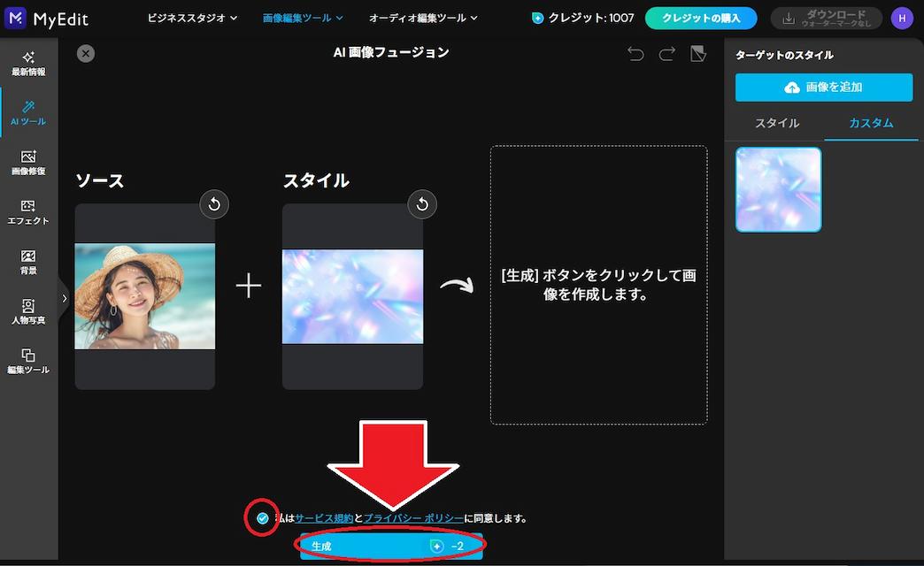Expand the 画像編集ツール dropdown menu
Viewport: 924px width, 566px height.
(x=303, y=19)
